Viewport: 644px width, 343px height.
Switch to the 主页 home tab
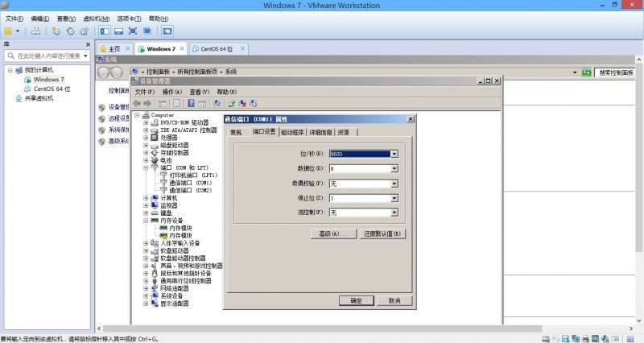114,49
